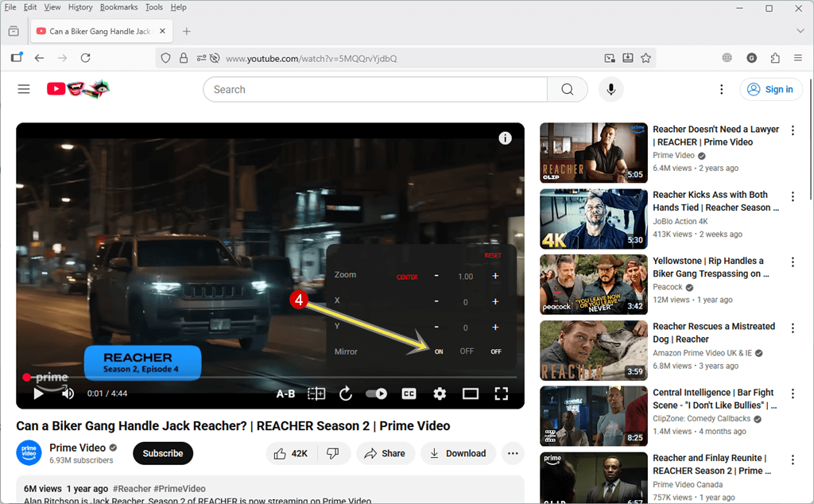Download the video
Image resolution: width=814 pixels, height=504 pixels.
coord(458,453)
